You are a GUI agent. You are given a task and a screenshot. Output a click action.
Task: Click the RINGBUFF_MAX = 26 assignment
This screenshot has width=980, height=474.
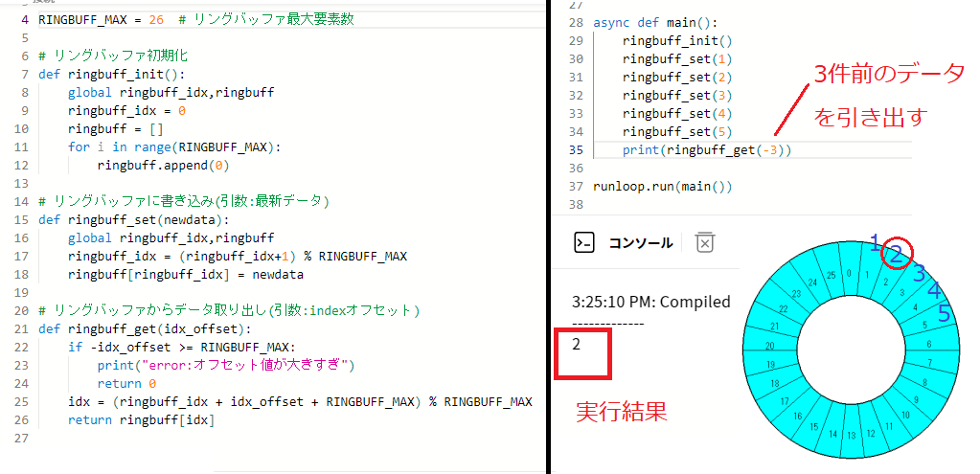tap(94, 20)
